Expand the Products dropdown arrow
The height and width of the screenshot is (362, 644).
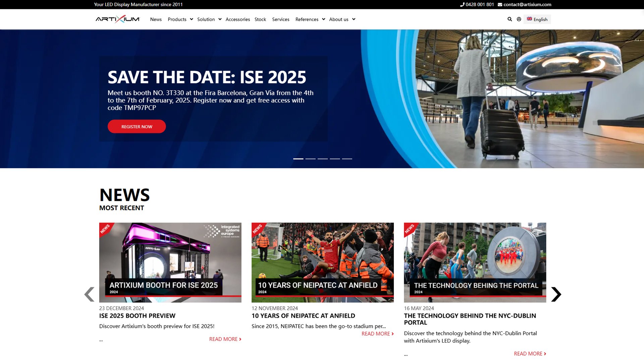click(x=191, y=19)
